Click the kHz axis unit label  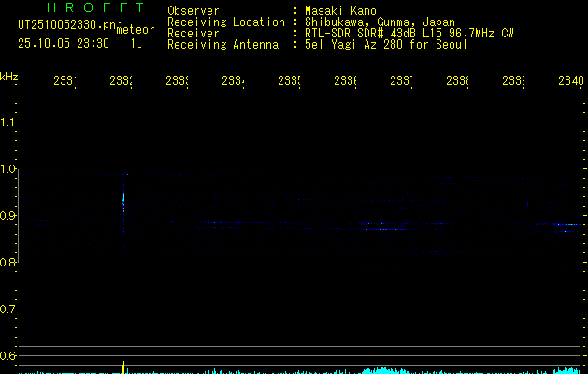pos(9,77)
